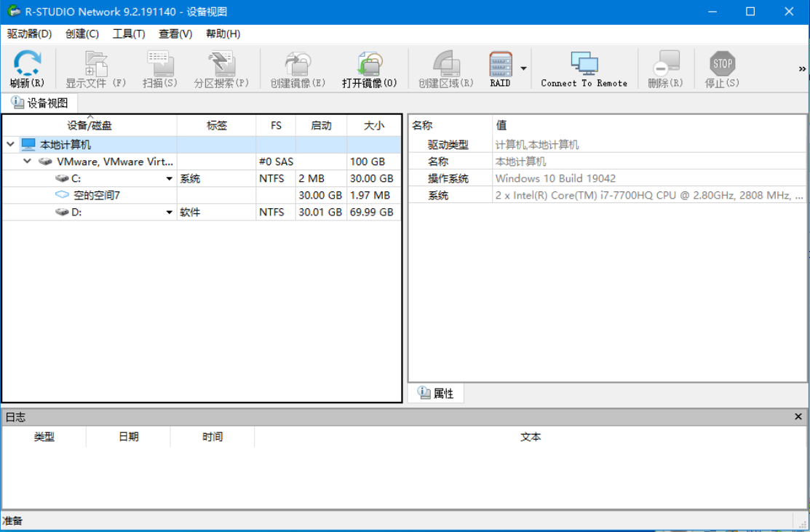The height and width of the screenshot is (532, 810).
Task: Click the Windows 10 Build 19042 value
Action: pyautogui.click(x=555, y=179)
